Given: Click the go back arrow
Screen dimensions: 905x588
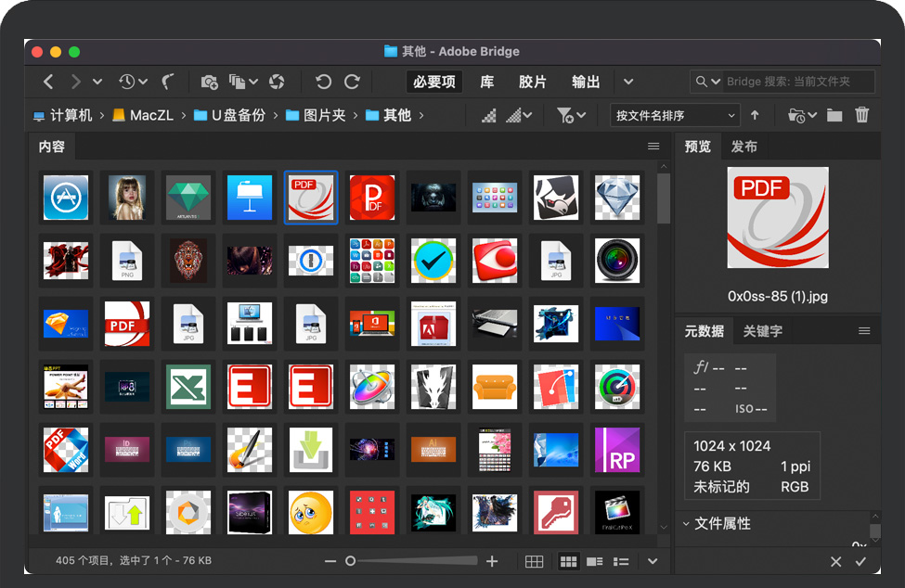Looking at the screenshot, I should click(x=49, y=83).
